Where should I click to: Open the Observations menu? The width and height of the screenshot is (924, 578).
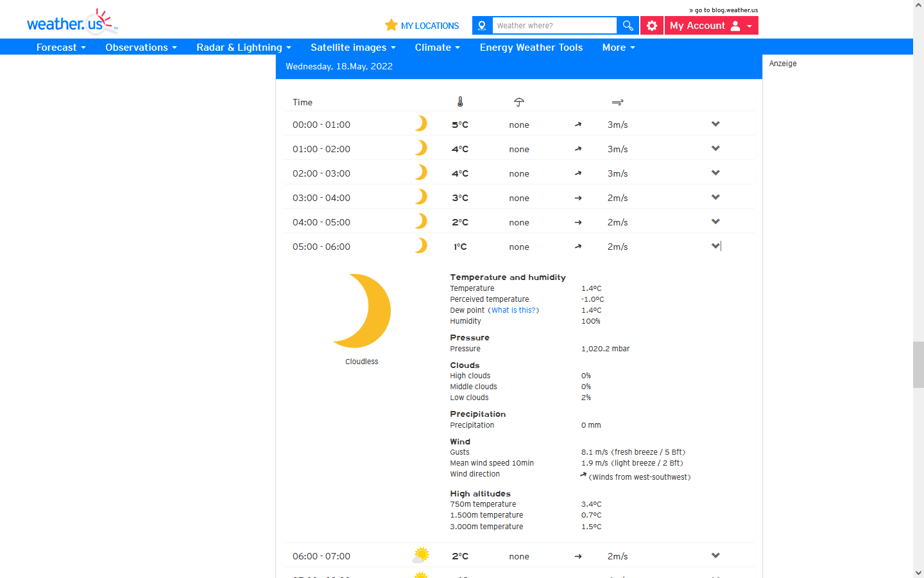coord(141,47)
